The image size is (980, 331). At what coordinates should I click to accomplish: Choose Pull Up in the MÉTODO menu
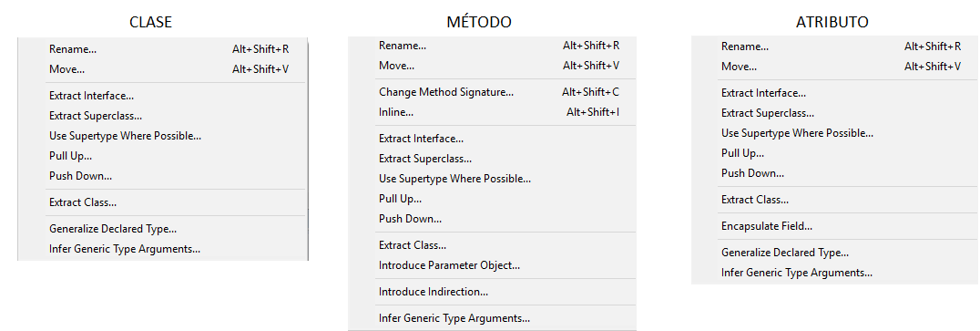pos(492,199)
